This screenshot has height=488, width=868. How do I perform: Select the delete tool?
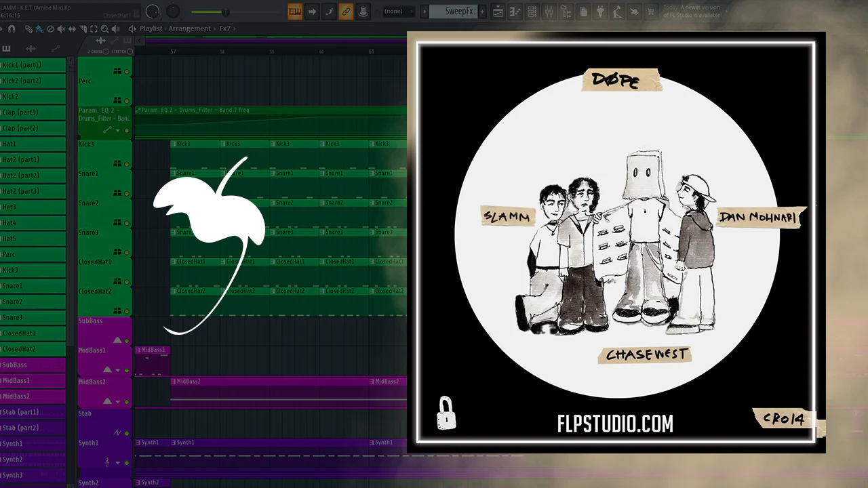click(x=50, y=29)
